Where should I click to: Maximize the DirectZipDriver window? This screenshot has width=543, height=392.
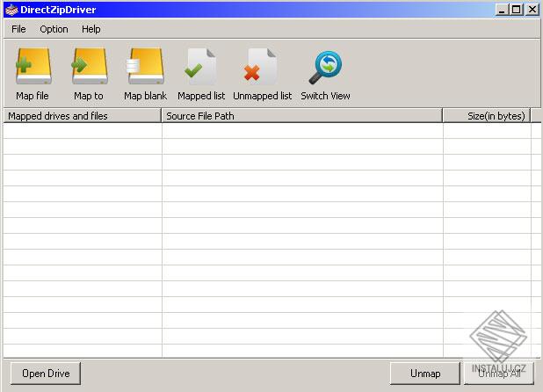coord(516,10)
